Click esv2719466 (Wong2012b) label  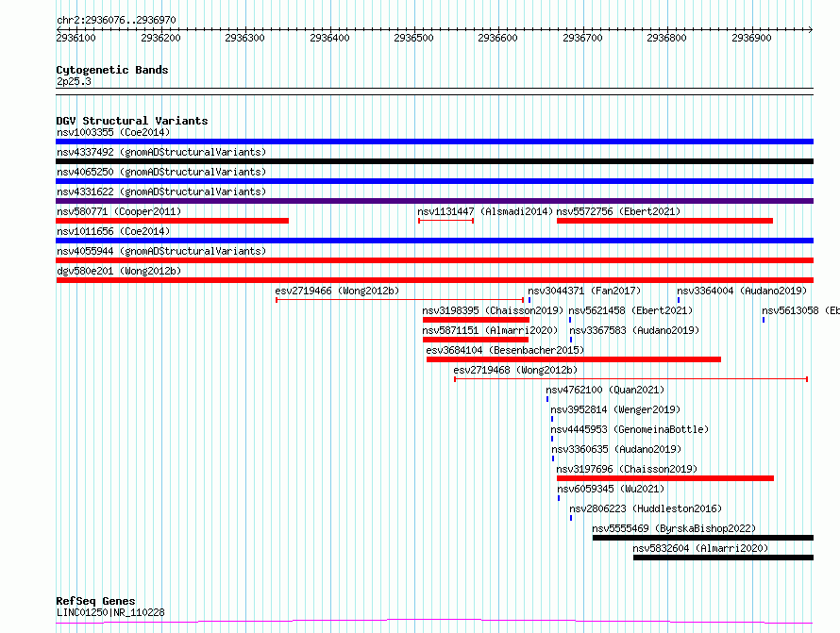pyautogui.click(x=337, y=291)
